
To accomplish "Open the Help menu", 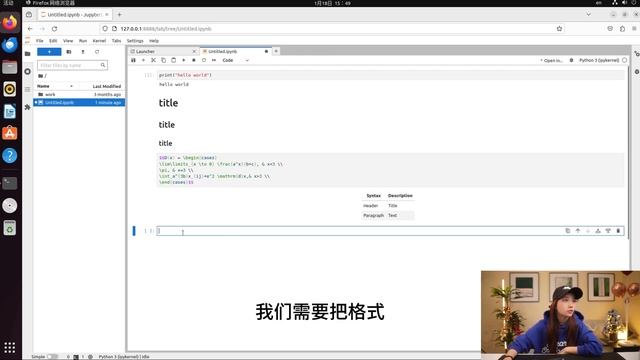I will [x=154, y=41].
